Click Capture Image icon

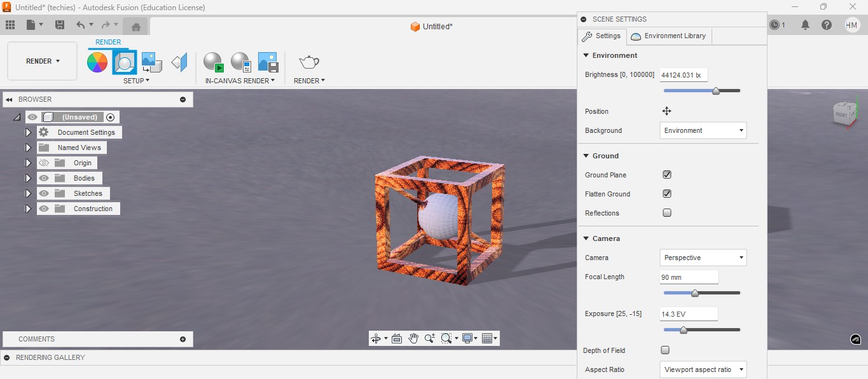(x=268, y=62)
